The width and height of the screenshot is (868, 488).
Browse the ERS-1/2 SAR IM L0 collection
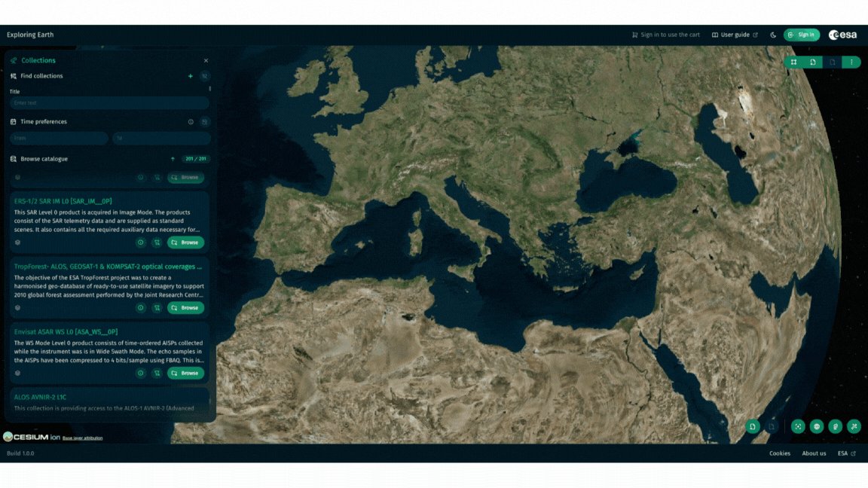[185, 242]
